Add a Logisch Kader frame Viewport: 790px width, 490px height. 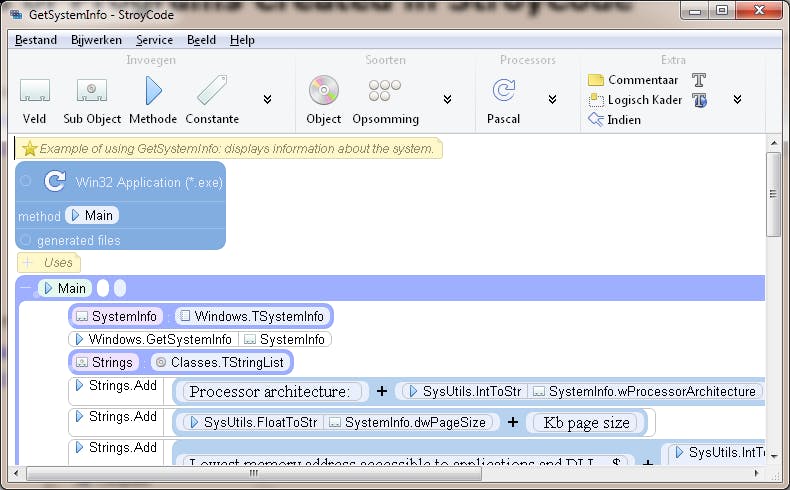pos(635,100)
